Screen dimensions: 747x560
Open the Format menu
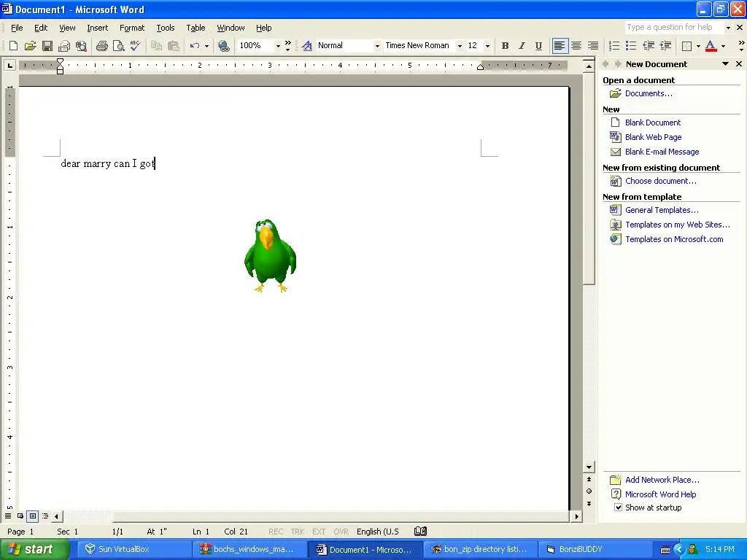[132, 28]
